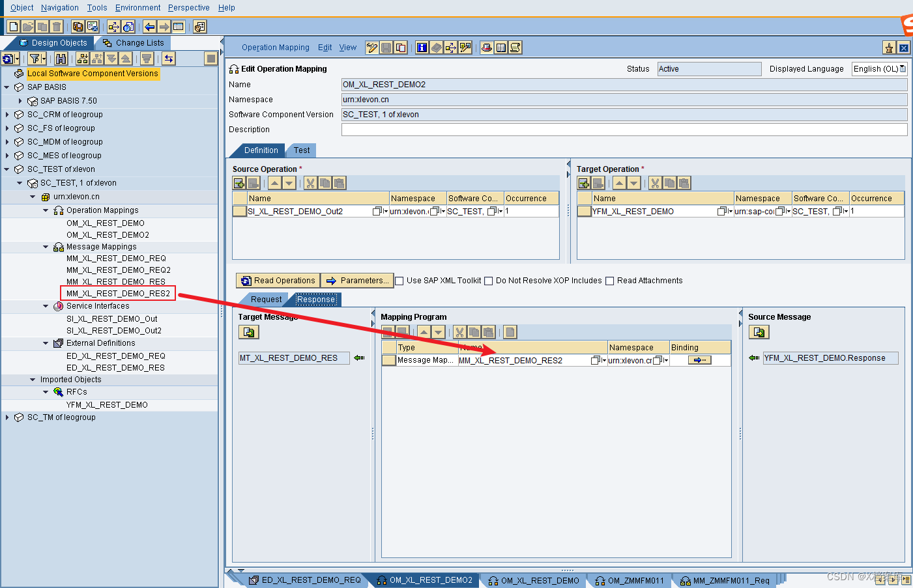
Task: Click the YFM_XL_REST_DEMO.Response source message field
Action: coord(830,358)
